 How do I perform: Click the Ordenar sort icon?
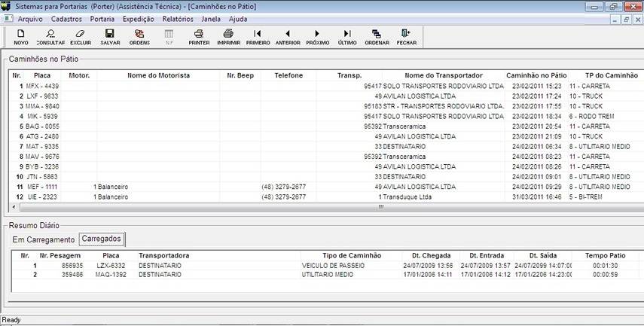point(377,37)
